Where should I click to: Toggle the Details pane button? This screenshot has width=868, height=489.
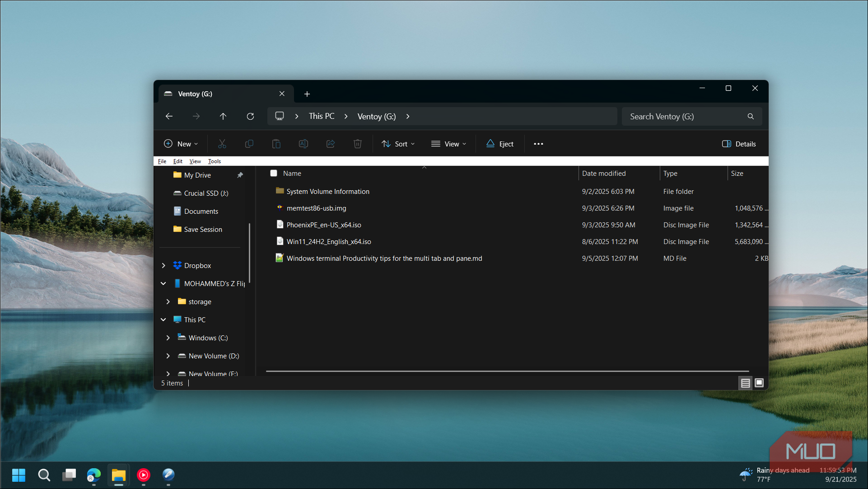point(739,144)
